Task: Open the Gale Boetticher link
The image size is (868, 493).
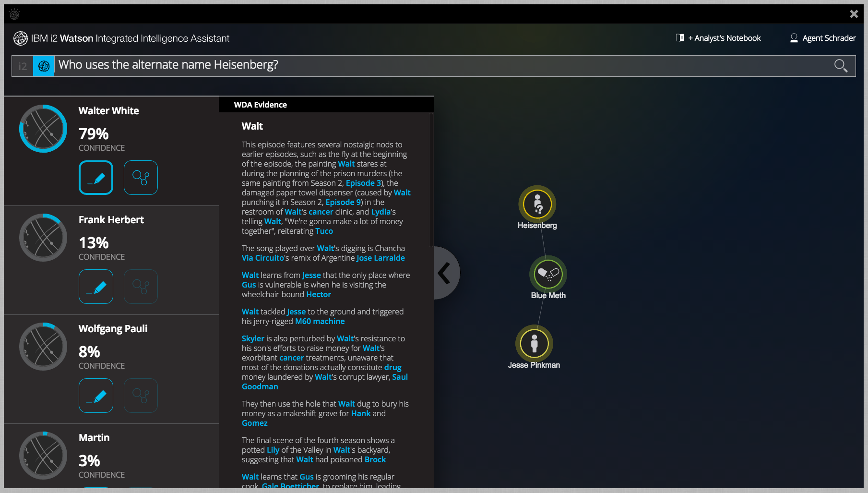Action: tap(290, 486)
